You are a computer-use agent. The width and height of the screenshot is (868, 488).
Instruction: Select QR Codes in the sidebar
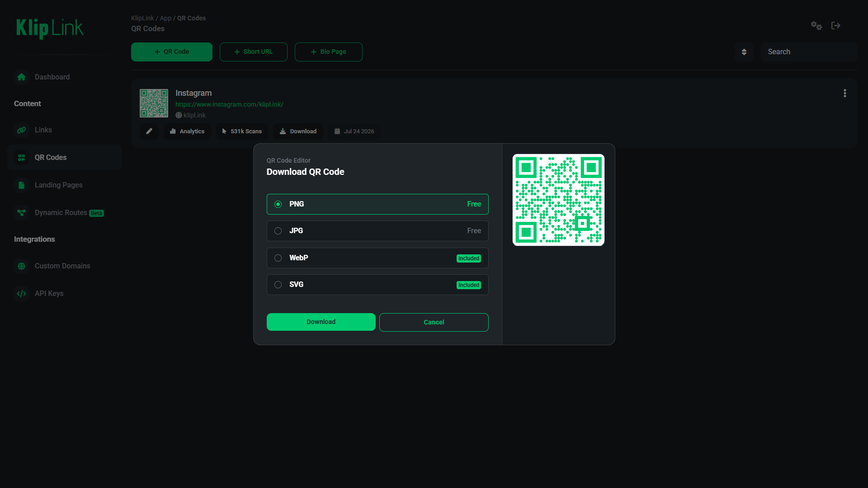(64, 158)
